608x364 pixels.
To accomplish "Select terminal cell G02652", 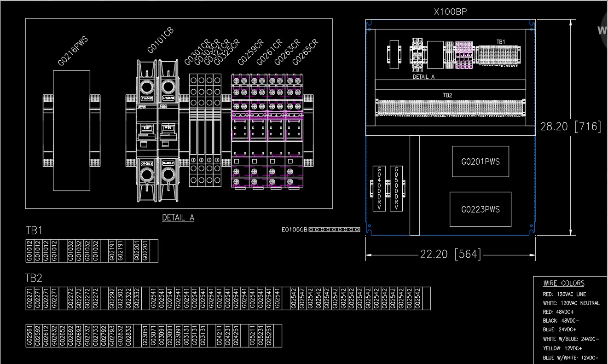I will pyautogui.click(x=63, y=335).
